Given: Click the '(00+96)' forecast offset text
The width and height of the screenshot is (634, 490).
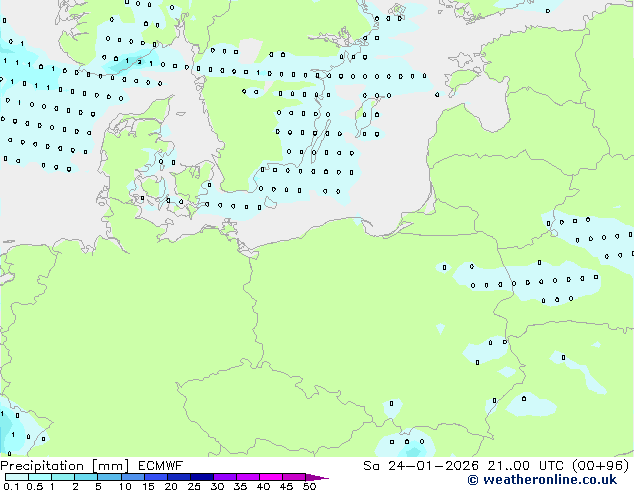Looking at the screenshot, I should pos(601,466).
